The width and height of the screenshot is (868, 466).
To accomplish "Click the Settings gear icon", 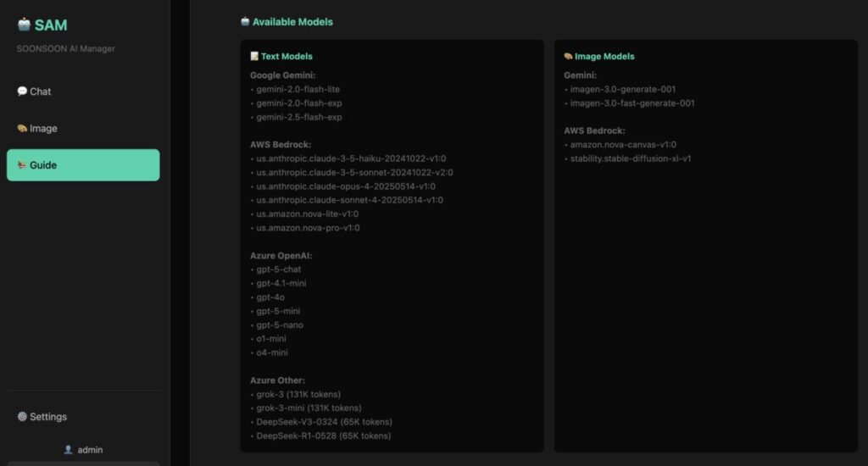I will pyautogui.click(x=22, y=416).
